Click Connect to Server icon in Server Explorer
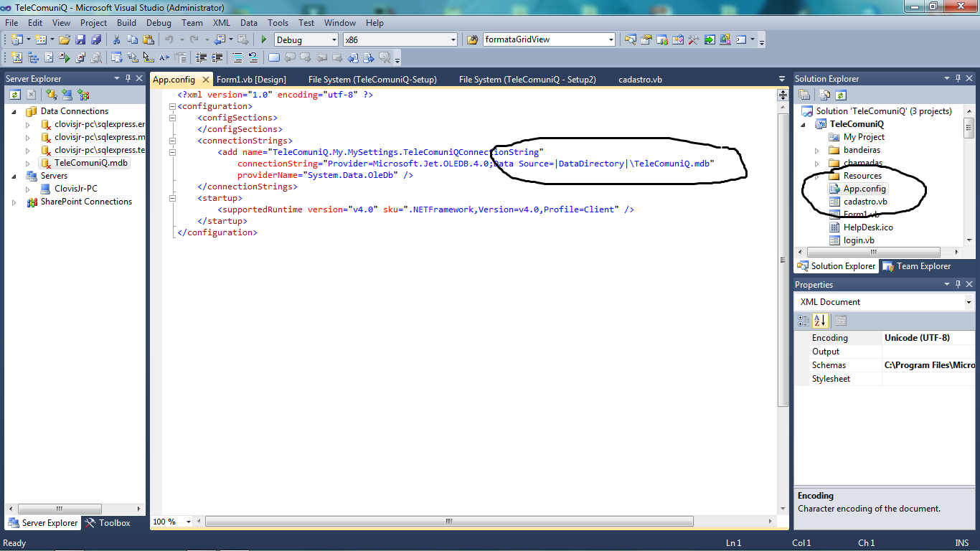The height and width of the screenshot is (551, 980). tap(67, 94)
